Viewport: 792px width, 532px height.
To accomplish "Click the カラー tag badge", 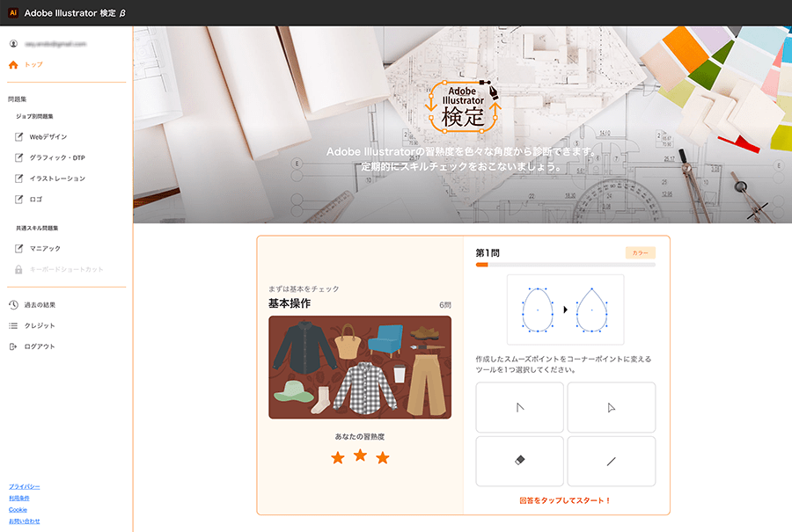I will [x=640, y=252].
